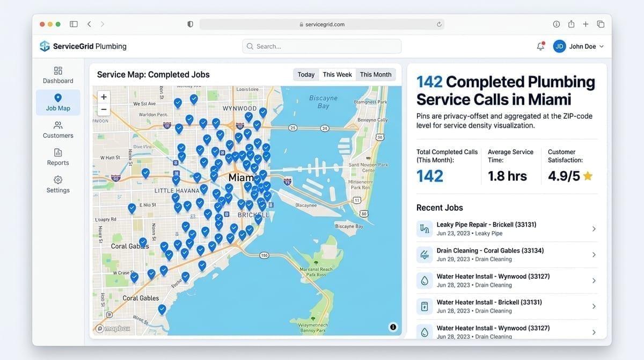Open the browser tab overview
Image resolution: width=644 pixels, height=360 pixels.
coord(601,24)
